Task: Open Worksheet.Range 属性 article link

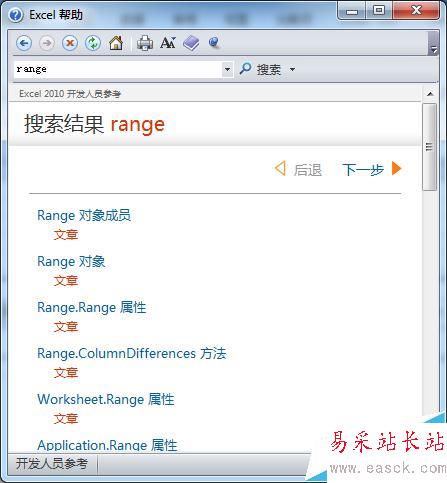Action: click(106, 399)
